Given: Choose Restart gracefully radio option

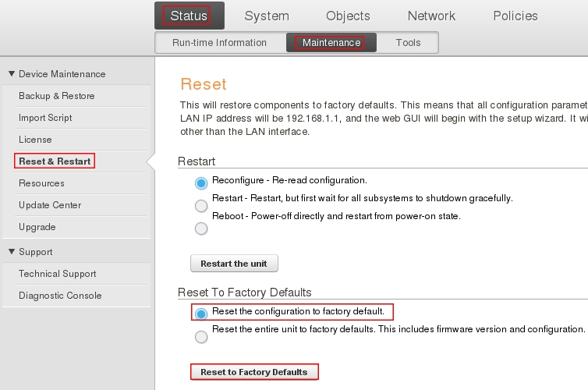Looking at the screenshot, I should (x=201, y=206).
